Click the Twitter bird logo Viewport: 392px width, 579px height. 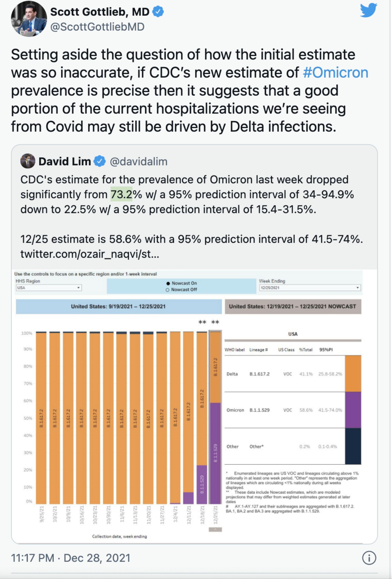(368, 10)
